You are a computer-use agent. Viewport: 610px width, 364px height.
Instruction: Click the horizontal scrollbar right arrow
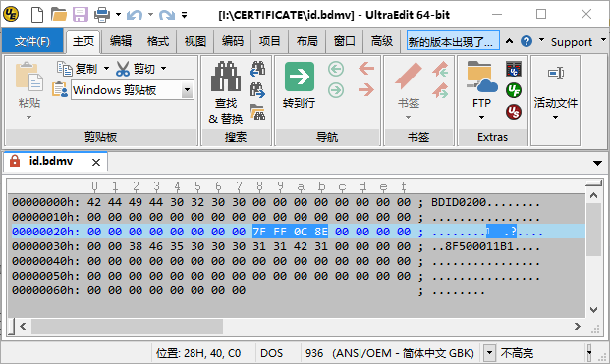(x=578, y=326)
